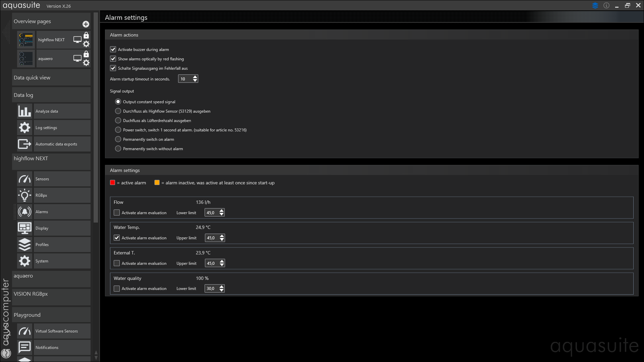
Task: Collapse the Playground section
Action: click(51, 315)
